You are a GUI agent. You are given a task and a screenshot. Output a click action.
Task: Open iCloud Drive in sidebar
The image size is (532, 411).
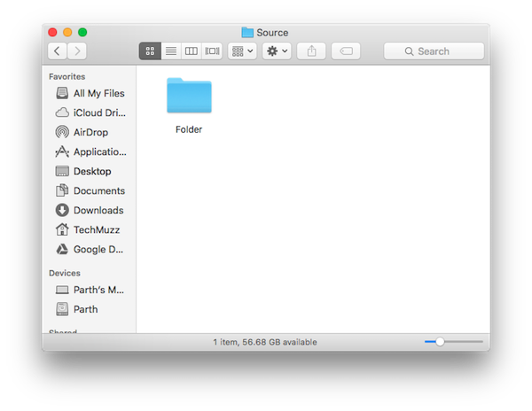[90, 112]
